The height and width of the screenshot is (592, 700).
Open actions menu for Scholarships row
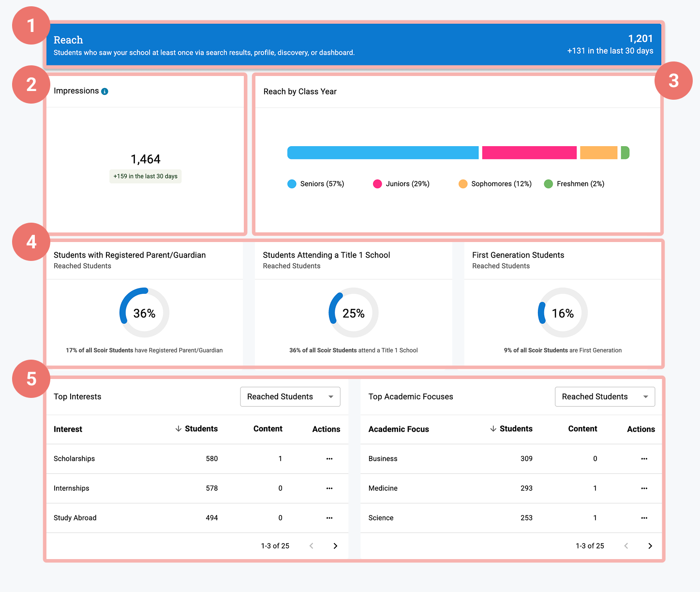[x=329, y=459]
